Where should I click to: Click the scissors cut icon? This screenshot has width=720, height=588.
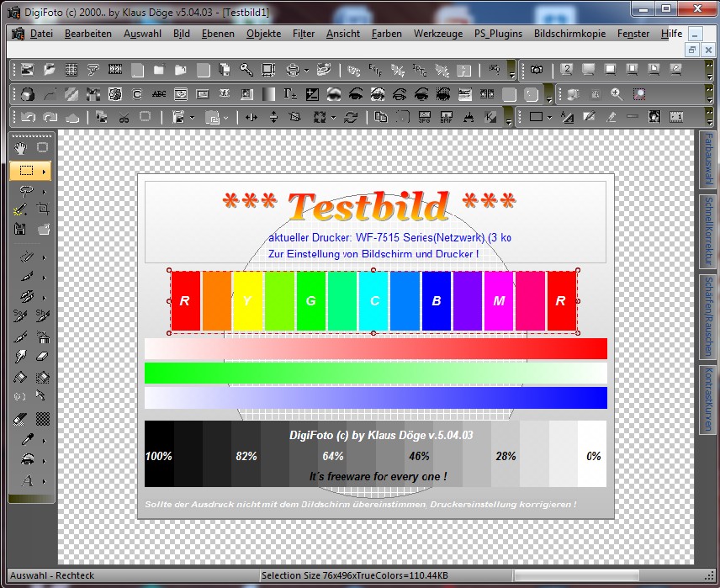click(x=124, y=118)
